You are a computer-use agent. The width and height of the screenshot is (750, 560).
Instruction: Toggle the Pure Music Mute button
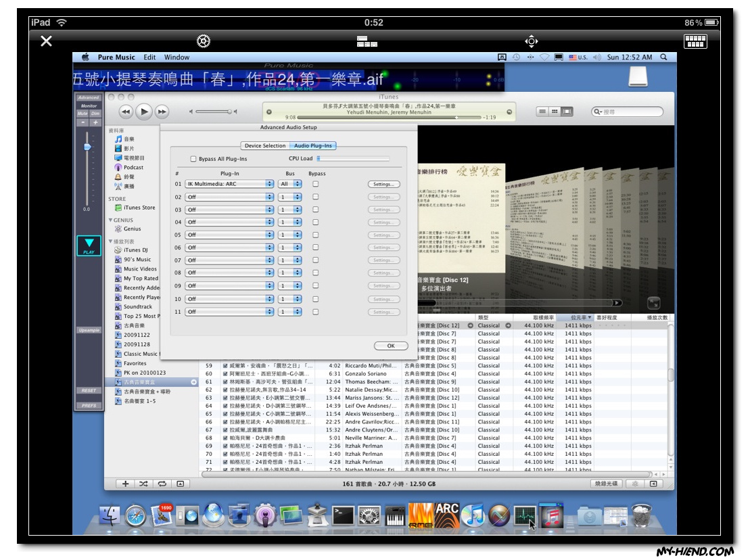click(x=83, y=114)
